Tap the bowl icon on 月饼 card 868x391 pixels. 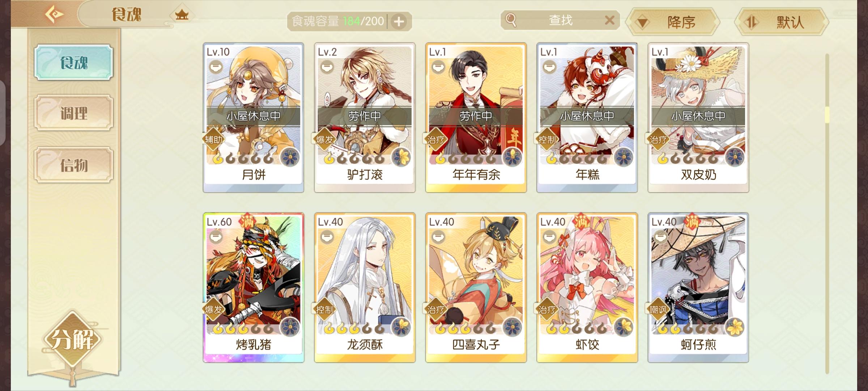[x=216, y=67]
